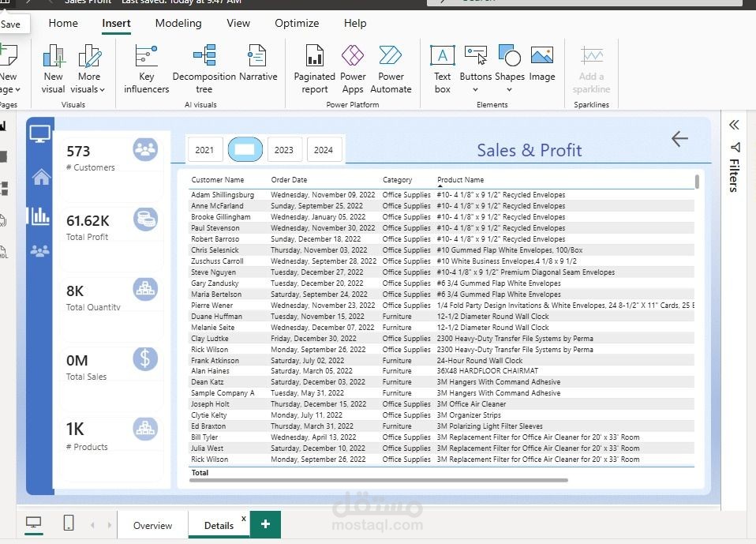Image resolution: width=756 pixels, height=544 pixels.
Task: Click the pill toggle in the year slicer
Action: pyautogui.click(x=245, y=148)
